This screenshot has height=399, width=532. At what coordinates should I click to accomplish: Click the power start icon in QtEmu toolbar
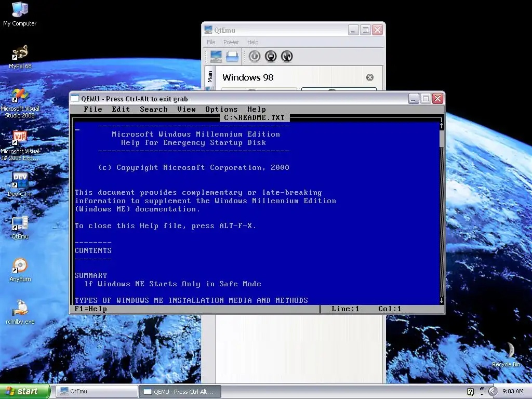tap(255, 56)
